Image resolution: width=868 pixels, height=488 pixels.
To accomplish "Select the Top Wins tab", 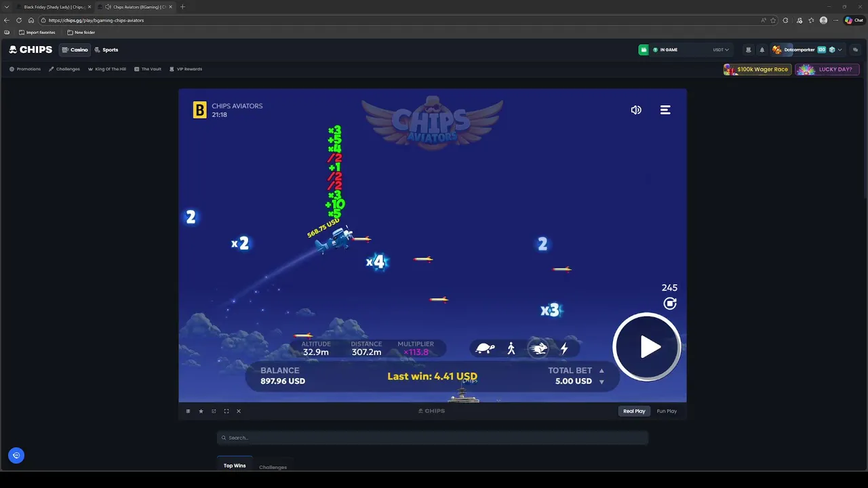I will pos(235,466).
